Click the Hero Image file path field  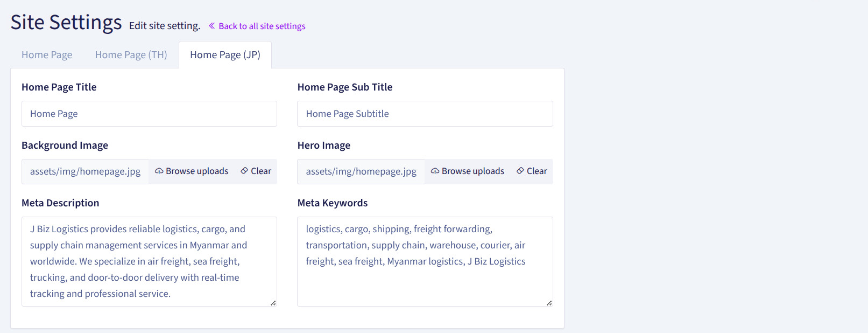tap(361, 171)
